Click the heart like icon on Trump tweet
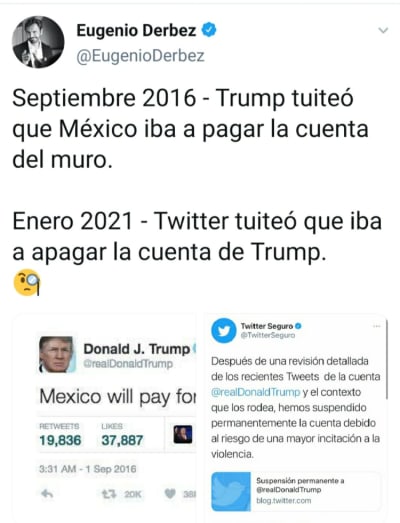 pos(170,494)
